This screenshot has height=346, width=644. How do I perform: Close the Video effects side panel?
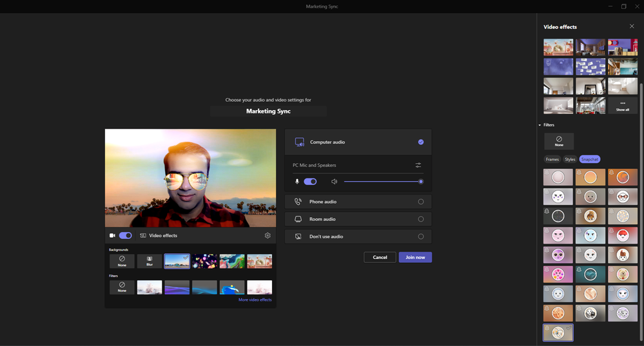tap(631, 26)
